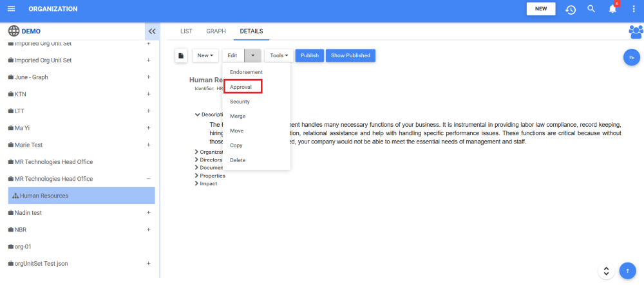Switch to the GRAPH tab

point(216,31)
